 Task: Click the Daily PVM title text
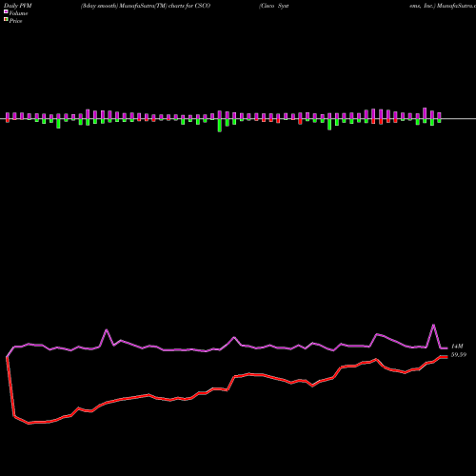pos(18,6)
